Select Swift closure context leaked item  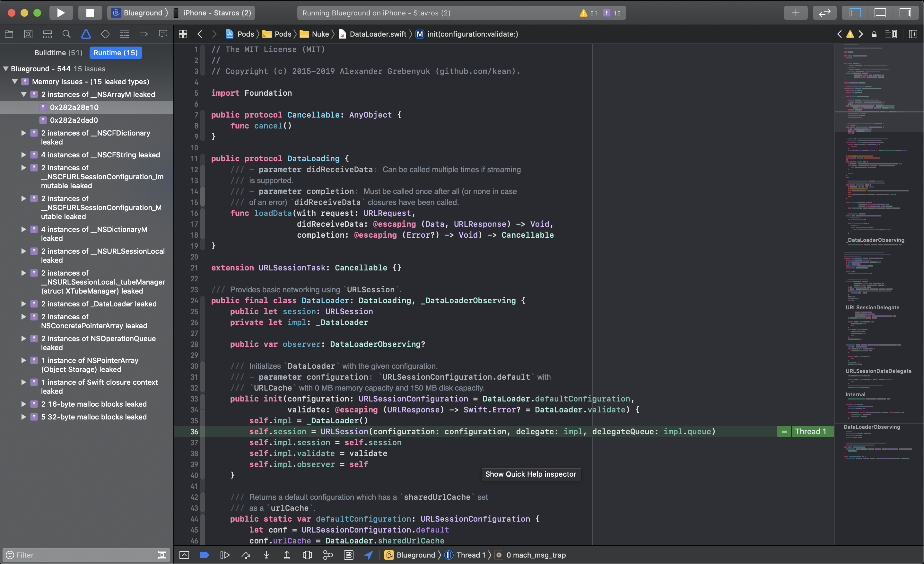point(87,386)
